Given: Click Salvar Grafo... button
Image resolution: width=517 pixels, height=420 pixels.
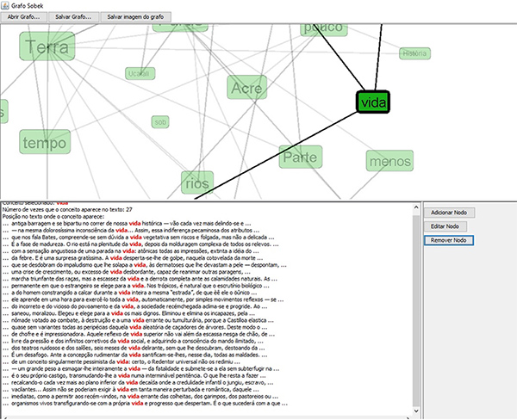Looking at the screenshot, I should pos(73,17).
